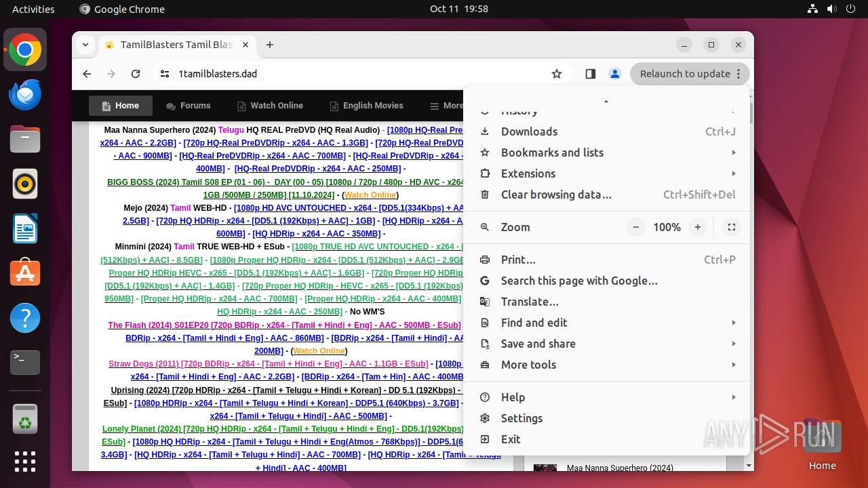
Task: View site information icon in address bar
Action: [x=165, y=74]
